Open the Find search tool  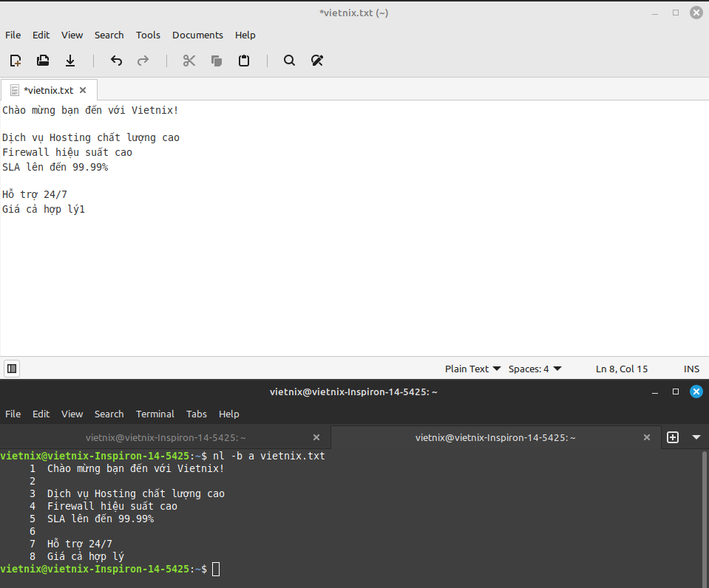tap(289, 61)
